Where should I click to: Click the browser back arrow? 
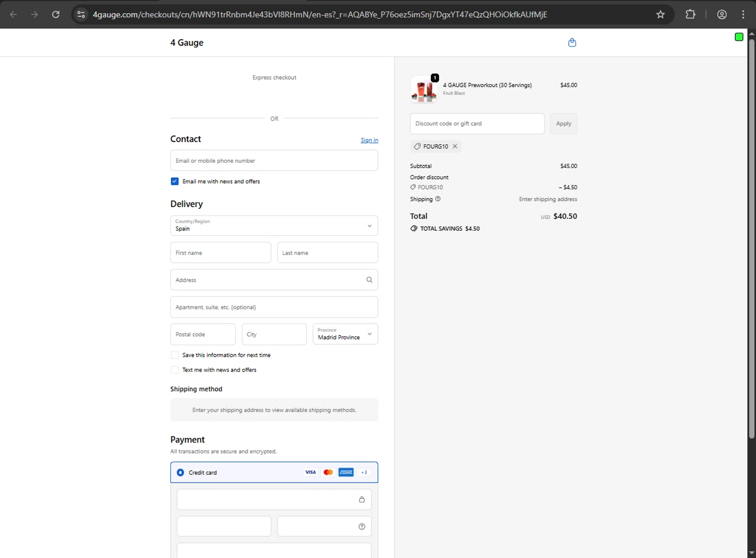point(14,14)
